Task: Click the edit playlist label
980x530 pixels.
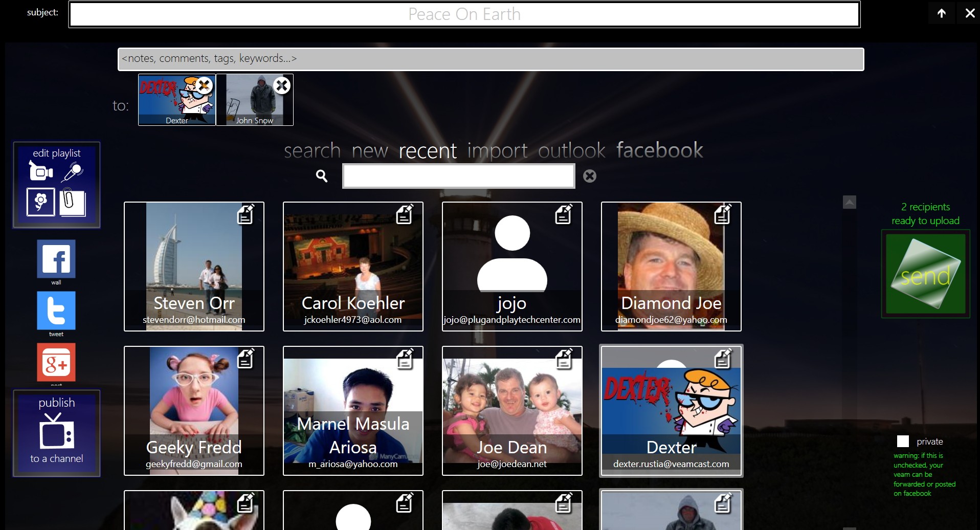Action: point(57,153)
